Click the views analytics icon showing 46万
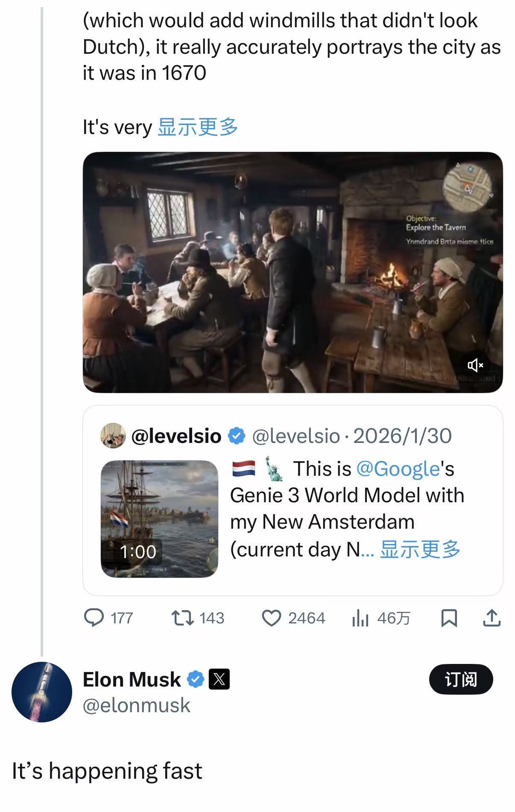This screenshot has height=812, width=515. [361, 618]
